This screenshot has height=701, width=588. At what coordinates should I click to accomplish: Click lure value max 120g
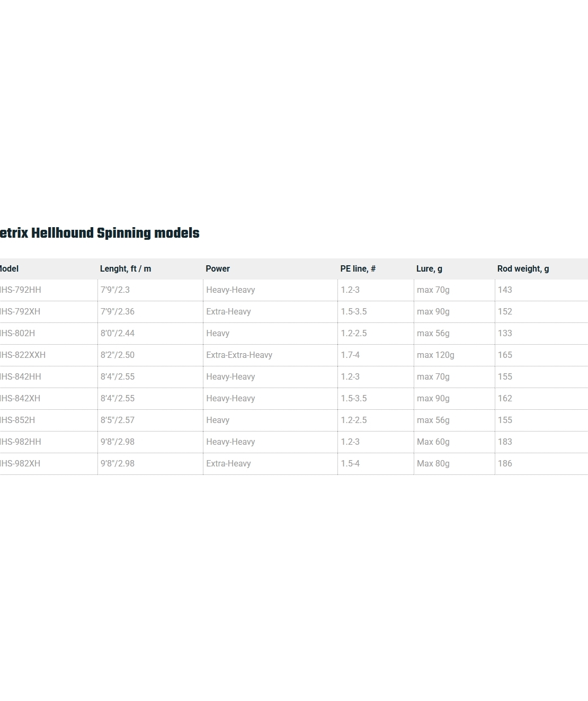(435, 355)
